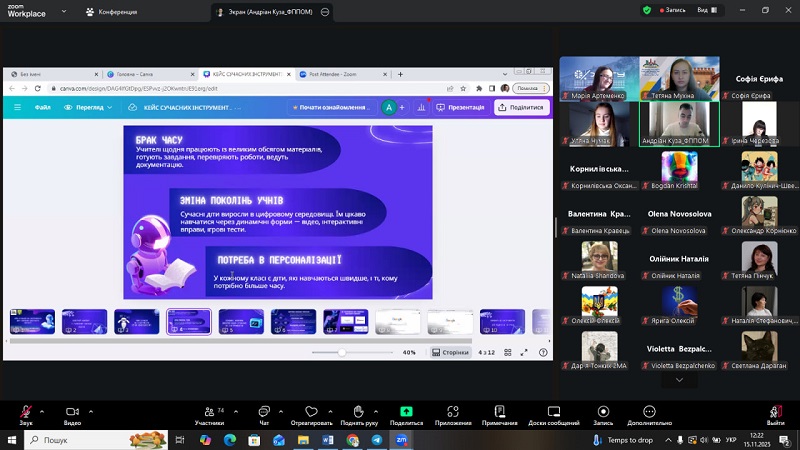Open the Файл menu in Canva
800x450 pixels.
(x=43, y=107)
